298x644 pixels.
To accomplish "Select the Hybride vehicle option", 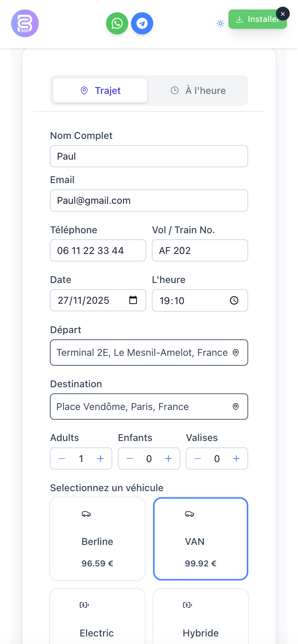I will [x=200, y=621].
